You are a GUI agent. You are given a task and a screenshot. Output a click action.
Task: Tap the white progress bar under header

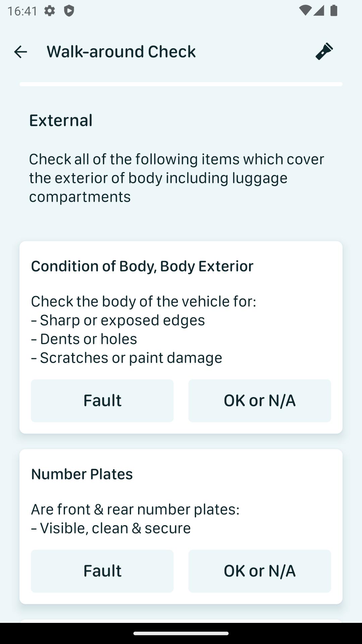(181, 84)
